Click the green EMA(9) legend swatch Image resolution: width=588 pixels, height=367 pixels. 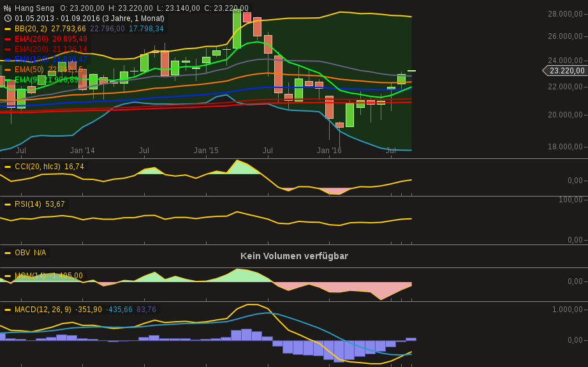pyautogui.click(x=8, y=80)
